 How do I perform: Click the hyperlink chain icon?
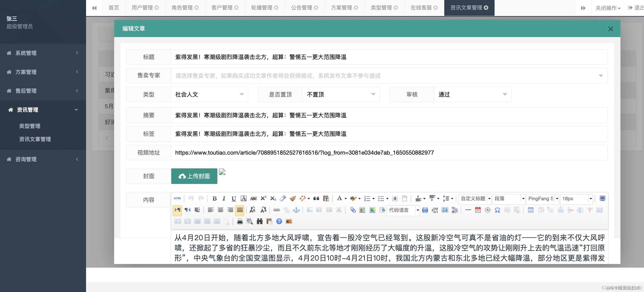[x=276, y=210]
